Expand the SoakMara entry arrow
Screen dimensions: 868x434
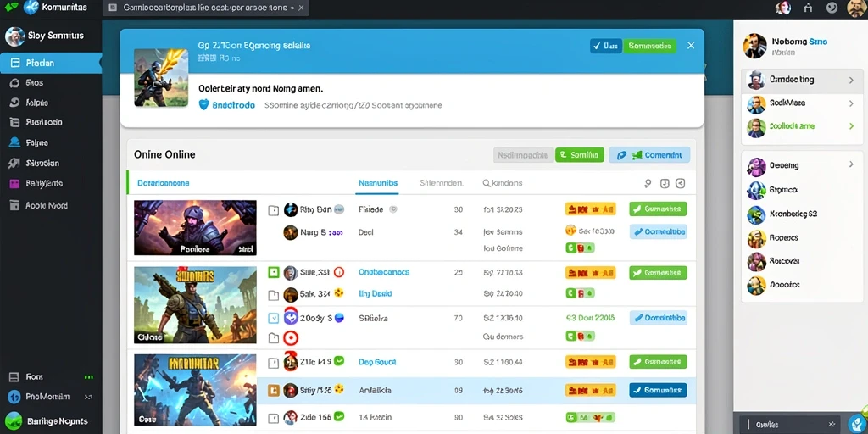click(851, 103)
